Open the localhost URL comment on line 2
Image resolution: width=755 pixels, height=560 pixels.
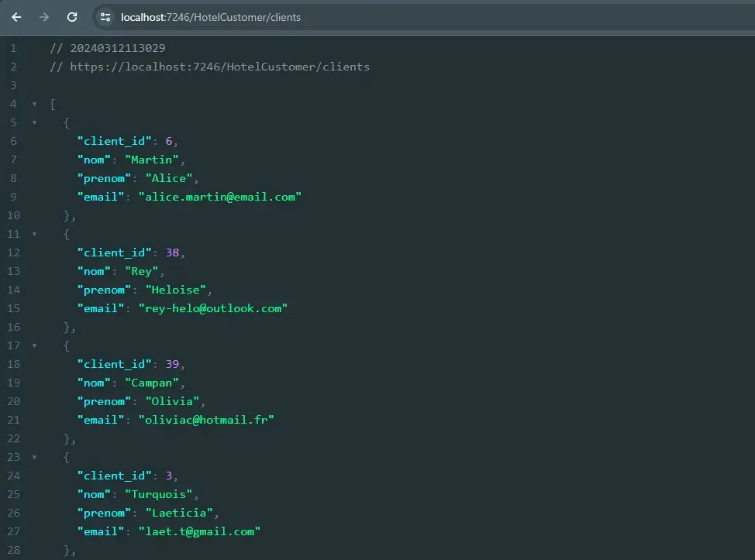tap(210, 67)
